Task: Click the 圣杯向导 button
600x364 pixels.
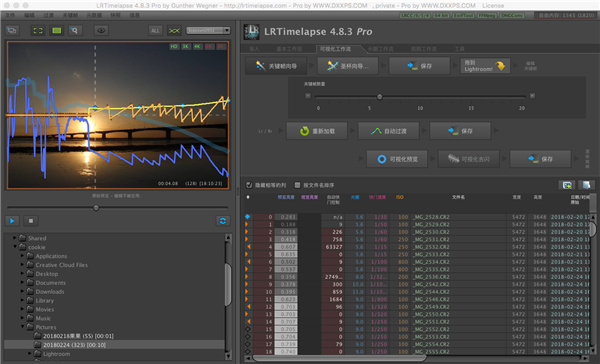Action: 348,66
